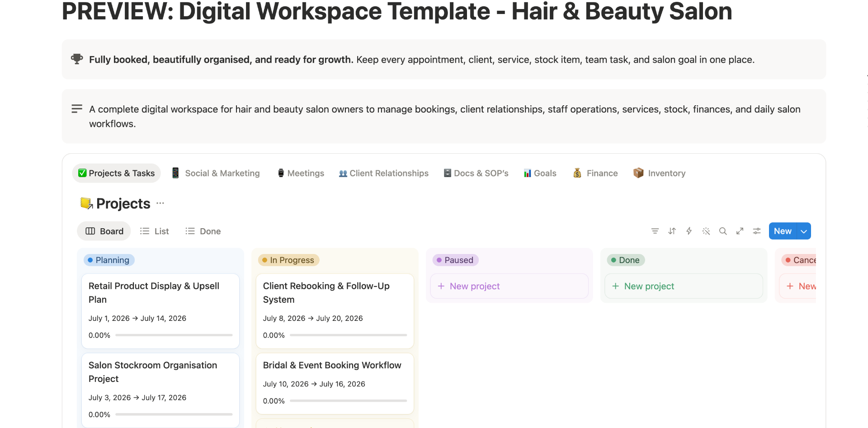Switch to the Done view tab
Viewport: 868px width, 428px height.
click(203, 231)
